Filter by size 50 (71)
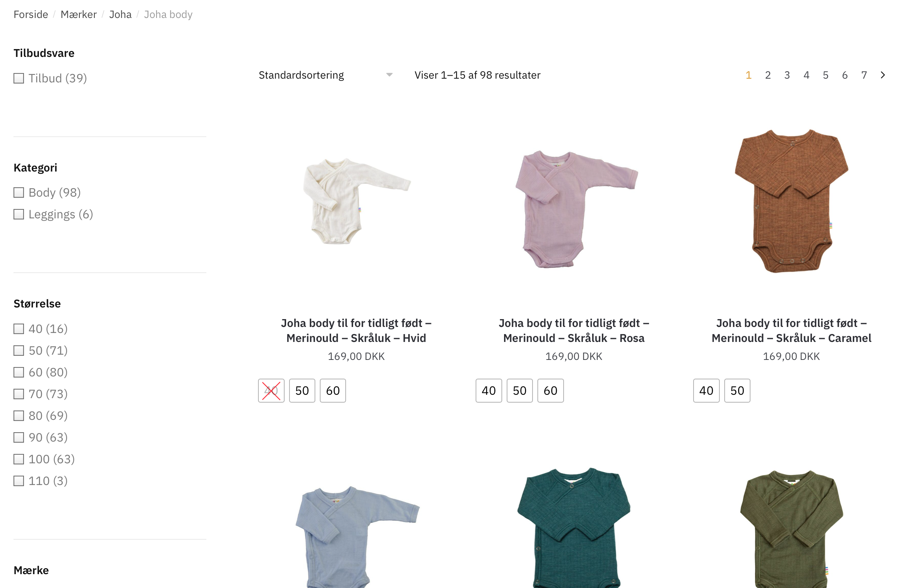This screenshot has height=588, width=919. (19, 351)
